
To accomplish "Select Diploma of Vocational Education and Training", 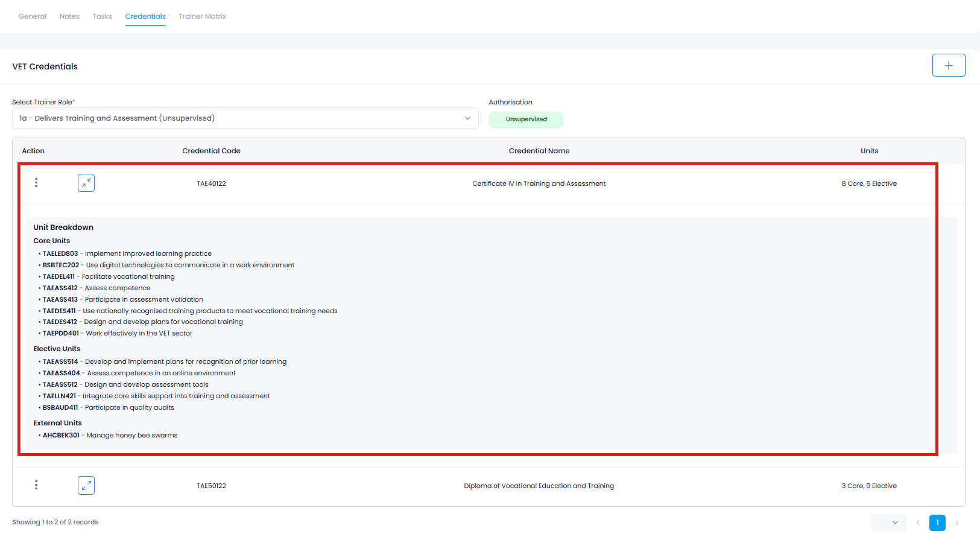I will (x=539, y=486).
